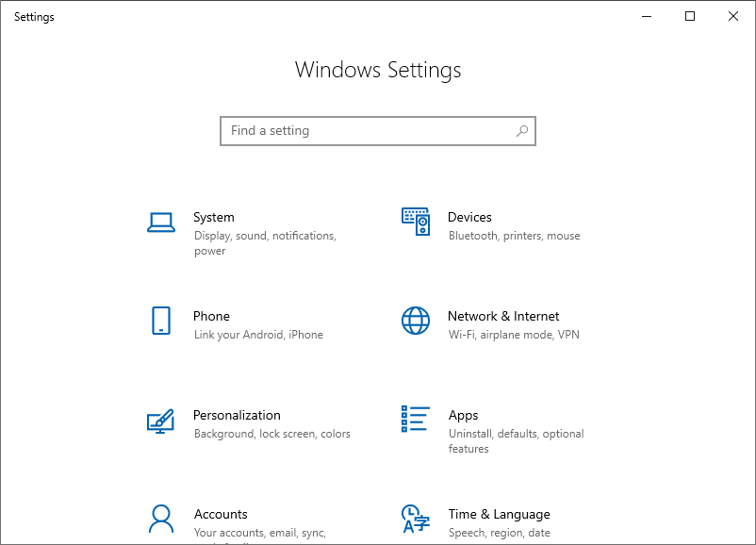Click the magnifier icon in the search box
756x545 pixels.
point(522,131)
